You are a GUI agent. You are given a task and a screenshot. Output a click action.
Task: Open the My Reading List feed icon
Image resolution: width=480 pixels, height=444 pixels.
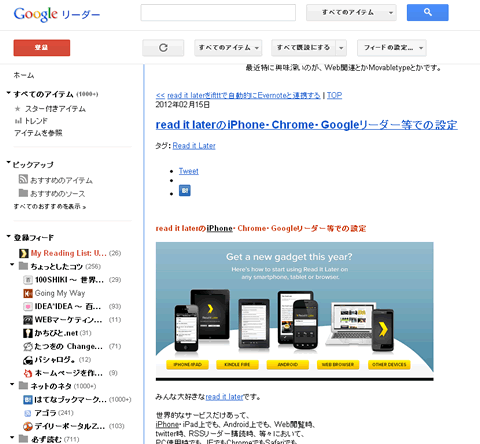click(x=24, y=253)
